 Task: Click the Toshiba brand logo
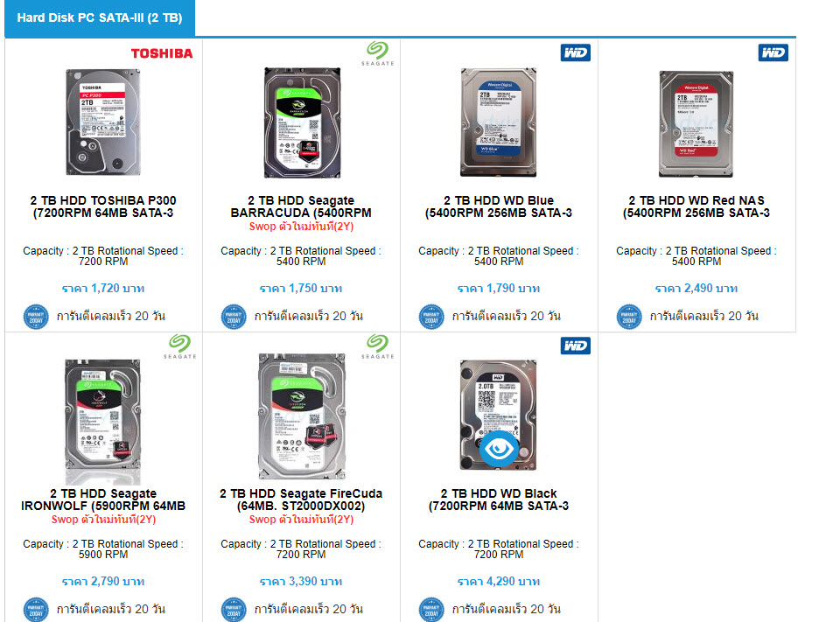(162, 53)
